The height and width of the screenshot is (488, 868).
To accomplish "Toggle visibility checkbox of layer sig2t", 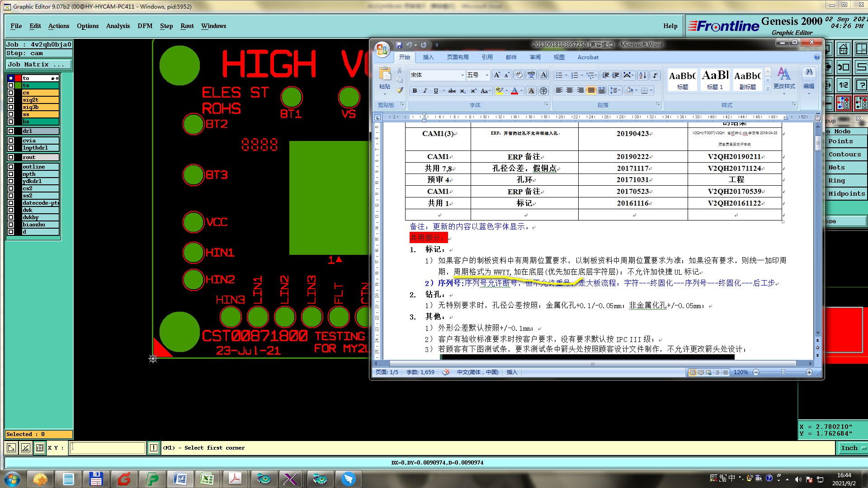I will coord(11,100).
